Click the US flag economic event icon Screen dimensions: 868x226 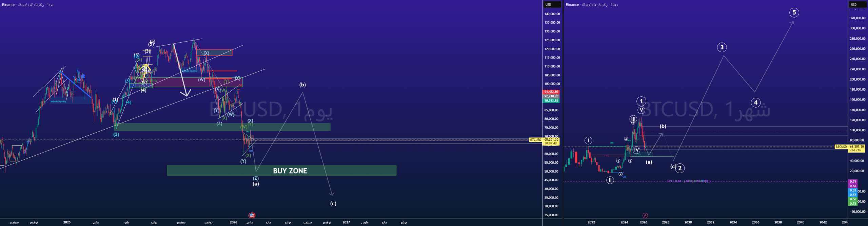click(252, 215)
